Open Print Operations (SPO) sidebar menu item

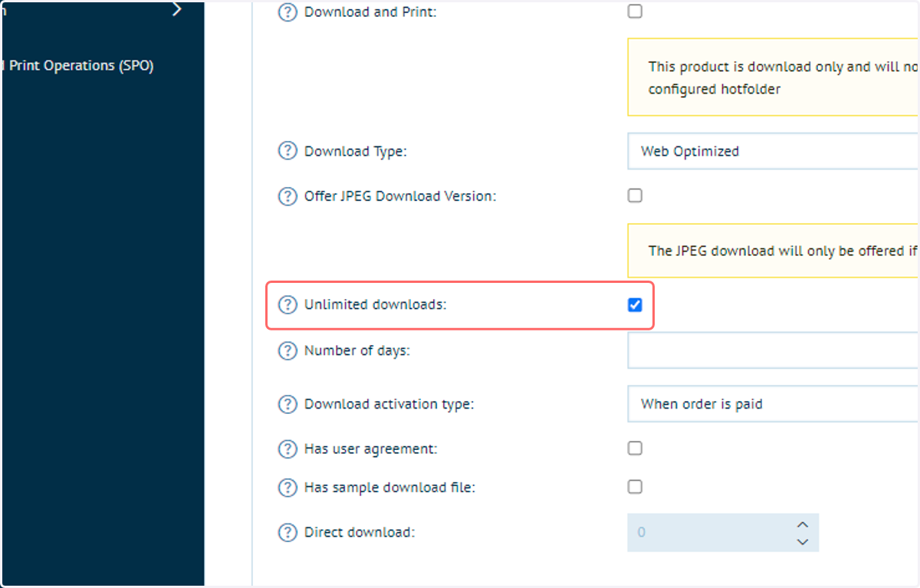(x=77, y=66)
